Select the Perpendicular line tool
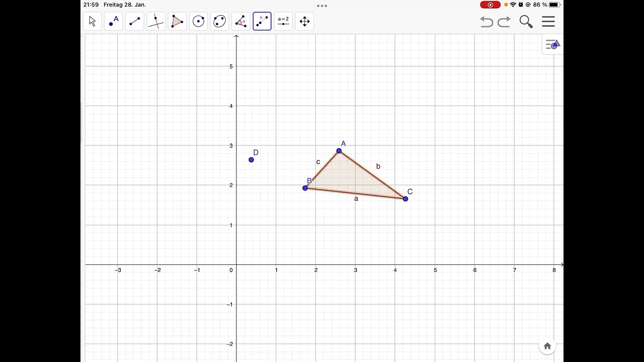The image size is (644, 362). (x=156, y=21)
